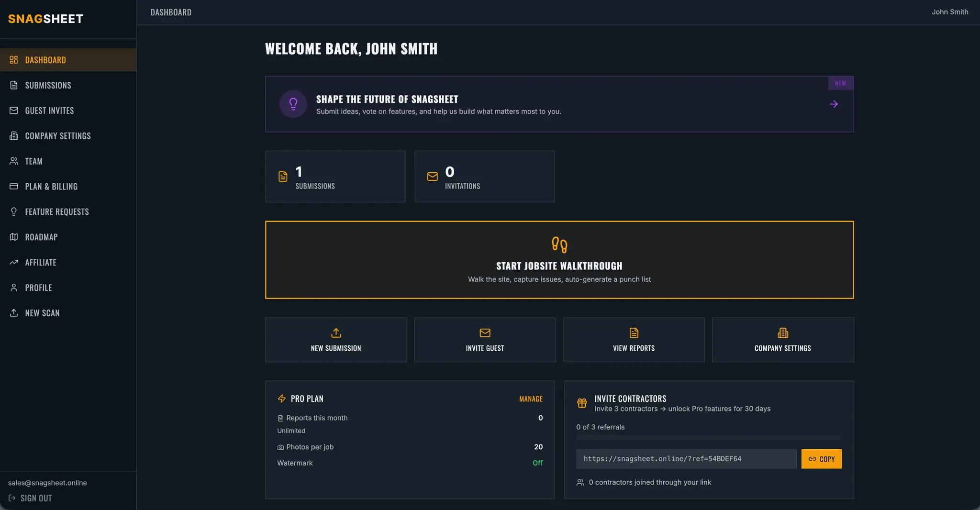Click the document icon in Submissions stat card
This screenshot has height=510, width=980.
(x=283, y=177)
